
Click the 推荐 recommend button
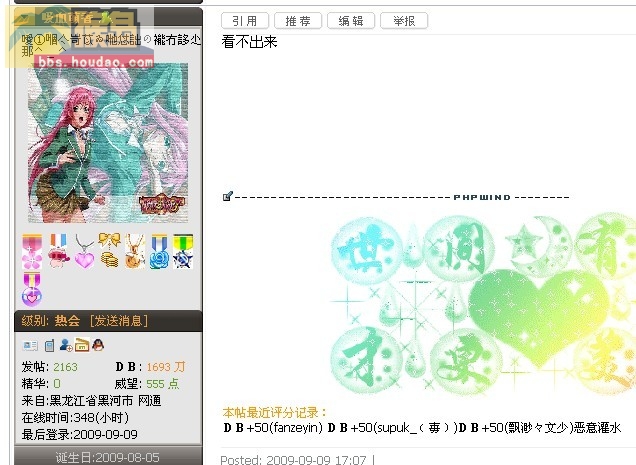(298, 21)
